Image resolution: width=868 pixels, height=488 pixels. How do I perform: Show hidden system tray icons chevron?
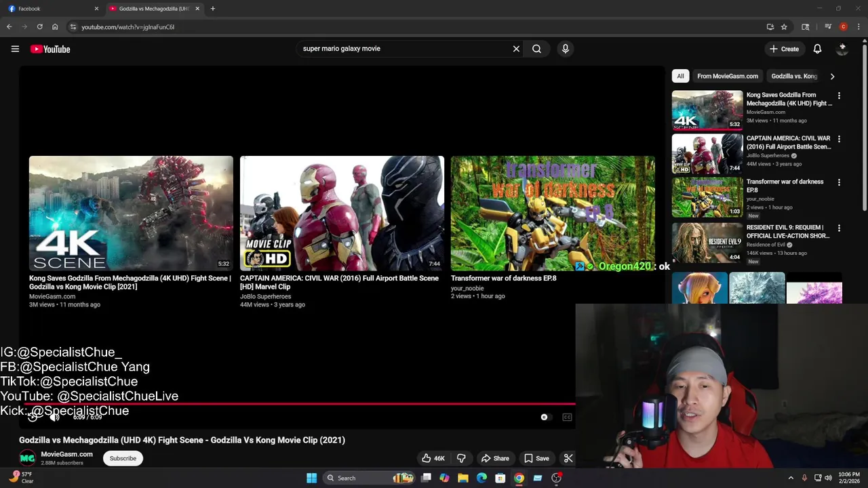pos(791,478)
